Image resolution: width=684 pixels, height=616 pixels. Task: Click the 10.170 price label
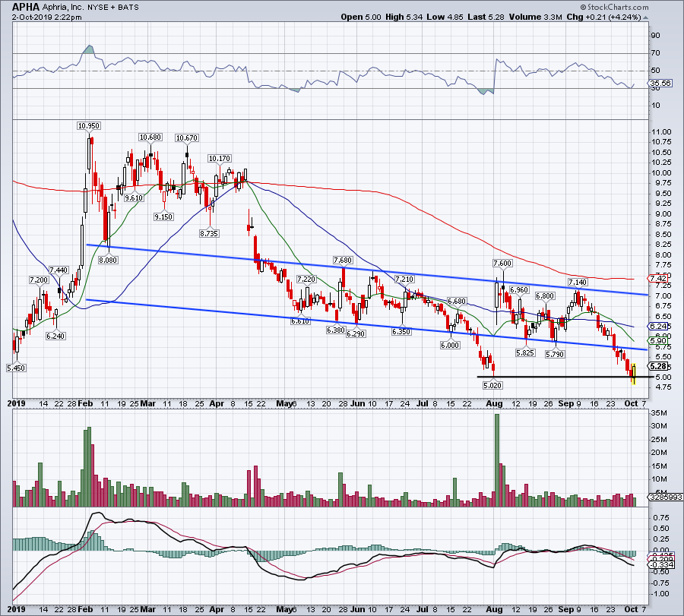pos(220,158)
